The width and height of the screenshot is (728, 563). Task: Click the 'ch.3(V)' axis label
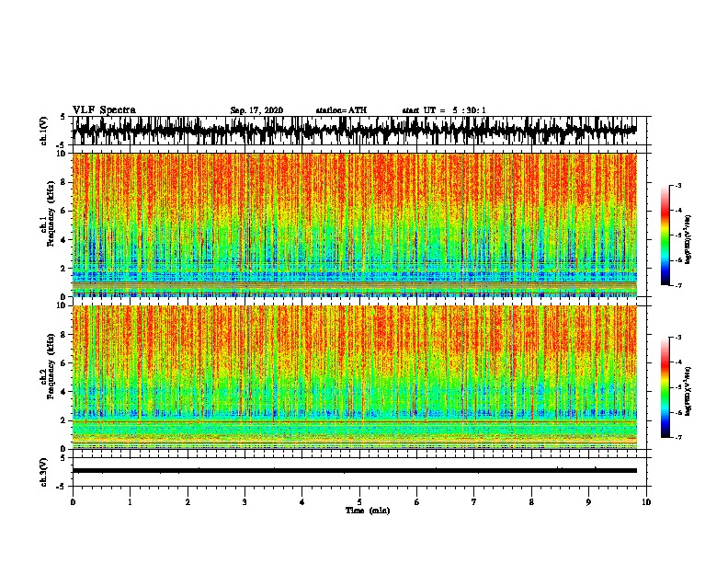pyautogui.click(x=44, y=472)
